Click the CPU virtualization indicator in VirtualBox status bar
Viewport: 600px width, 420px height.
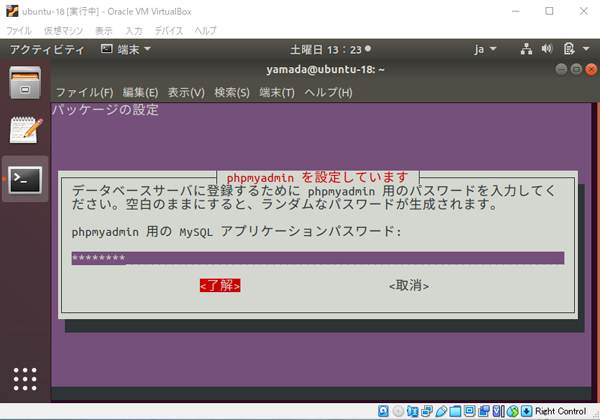tap(498, 411)
